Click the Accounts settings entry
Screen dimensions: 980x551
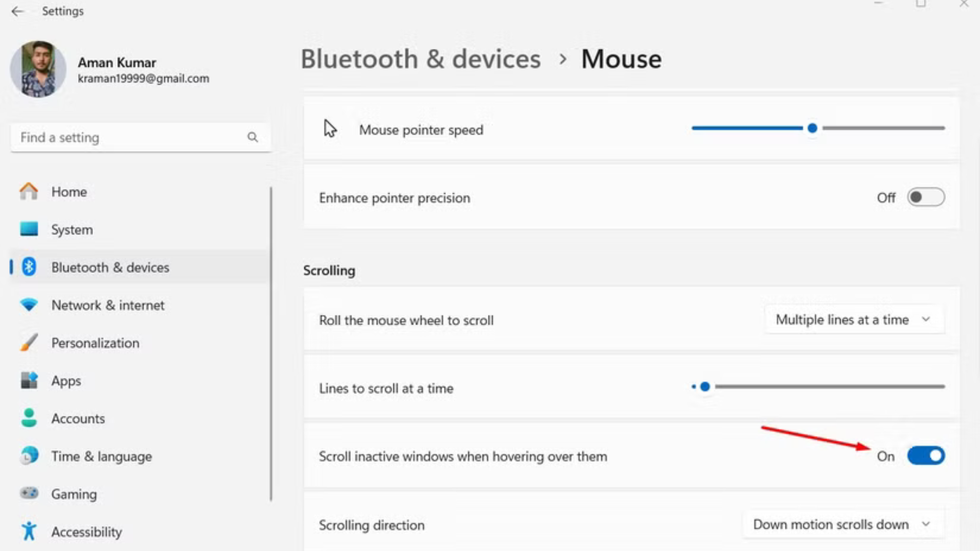(78, 418)
